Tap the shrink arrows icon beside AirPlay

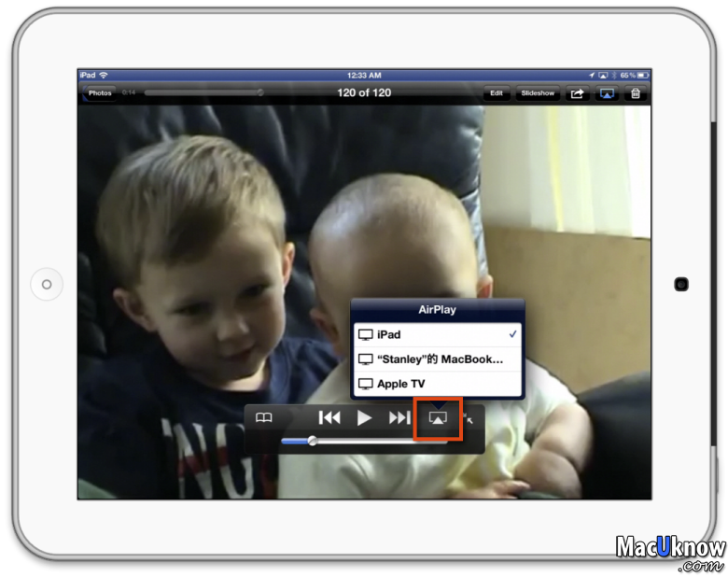pyautogui.click(x=469, y=419)
